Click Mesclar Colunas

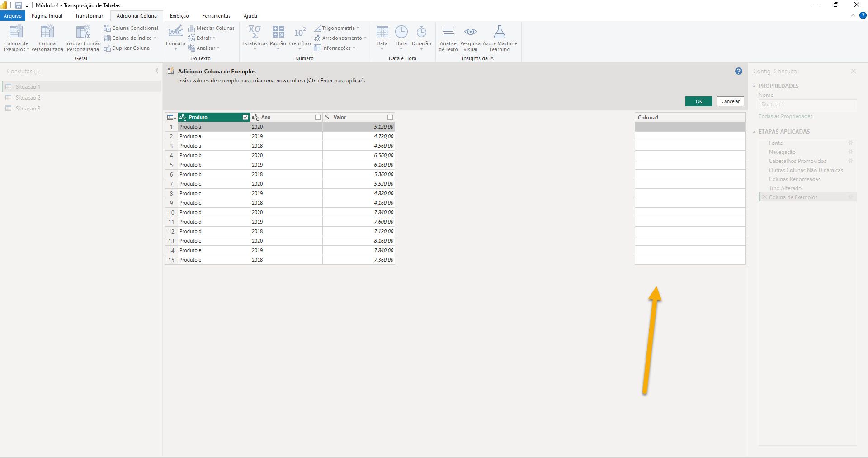[211, 28]
